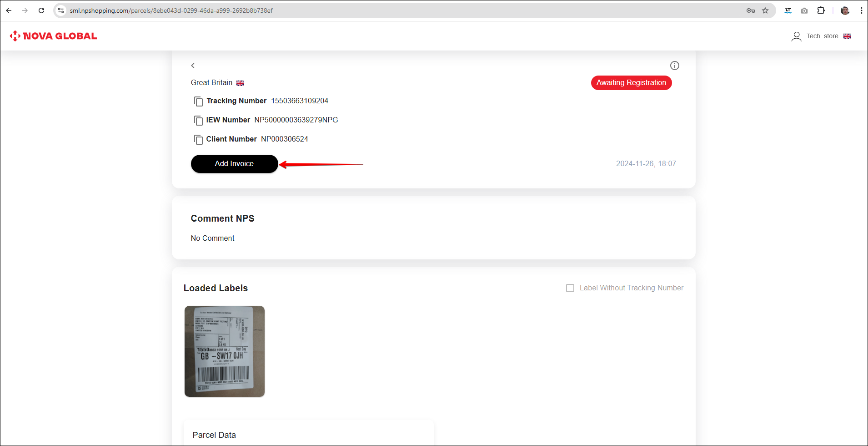Open the Chrome three-dot menu

(x=861, y=10)
